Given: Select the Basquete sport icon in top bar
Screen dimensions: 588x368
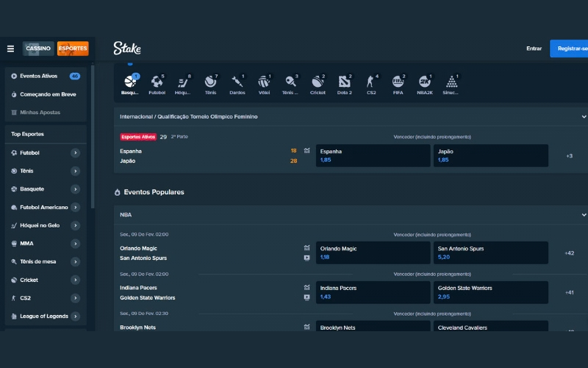Looking at the screenshot, I should pyautogui.click(x=130, y=84).
